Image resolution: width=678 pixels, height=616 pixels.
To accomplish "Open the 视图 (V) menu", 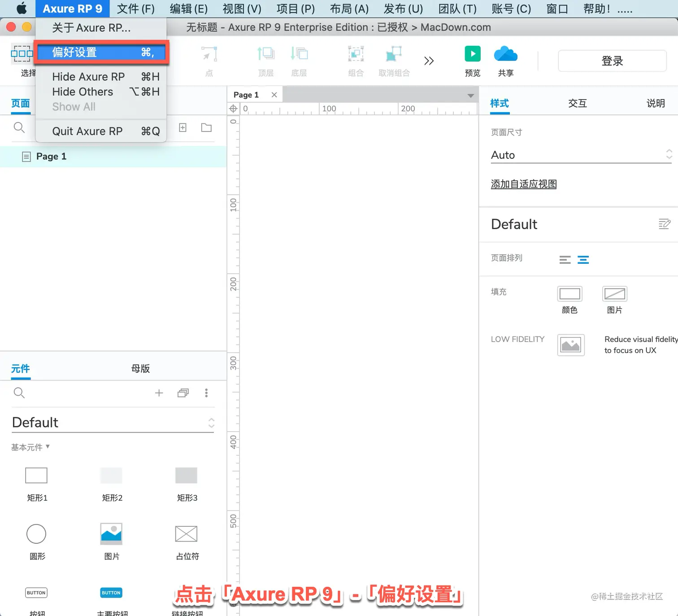I will [x=242, y=9].
